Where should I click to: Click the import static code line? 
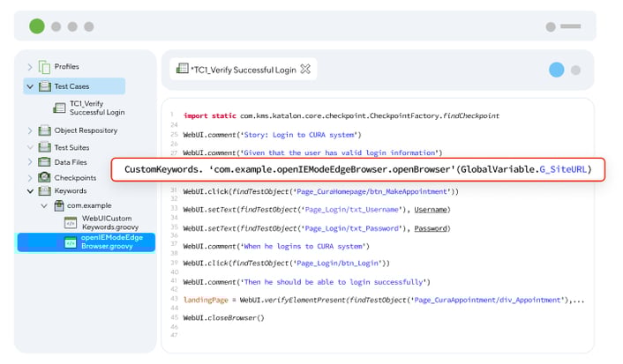coord(341,115)
